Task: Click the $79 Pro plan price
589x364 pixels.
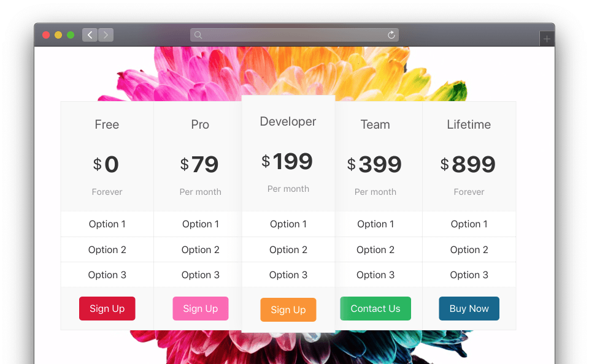Action: pyautogui.click(x=200, y=164)
